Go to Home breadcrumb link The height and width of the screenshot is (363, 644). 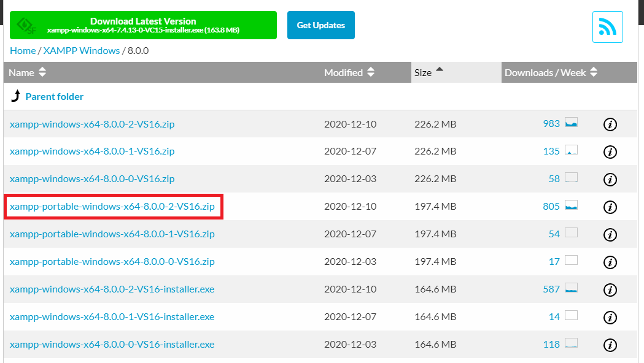coord(23,50)
